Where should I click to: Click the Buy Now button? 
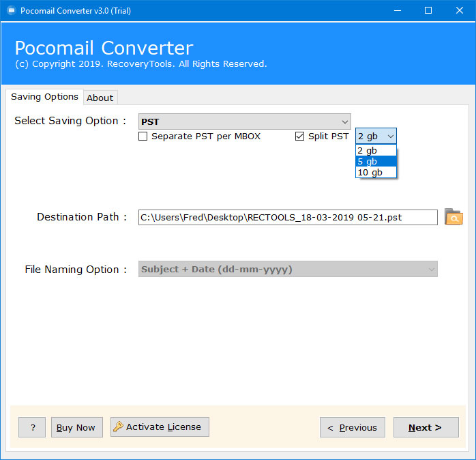coord(77,427)
